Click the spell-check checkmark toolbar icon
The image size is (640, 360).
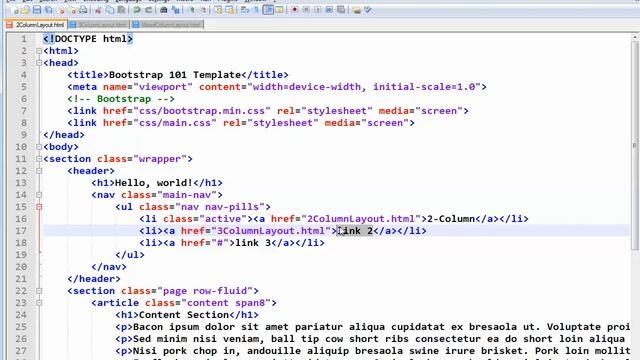pyautogui.click(x=368, y=10)
